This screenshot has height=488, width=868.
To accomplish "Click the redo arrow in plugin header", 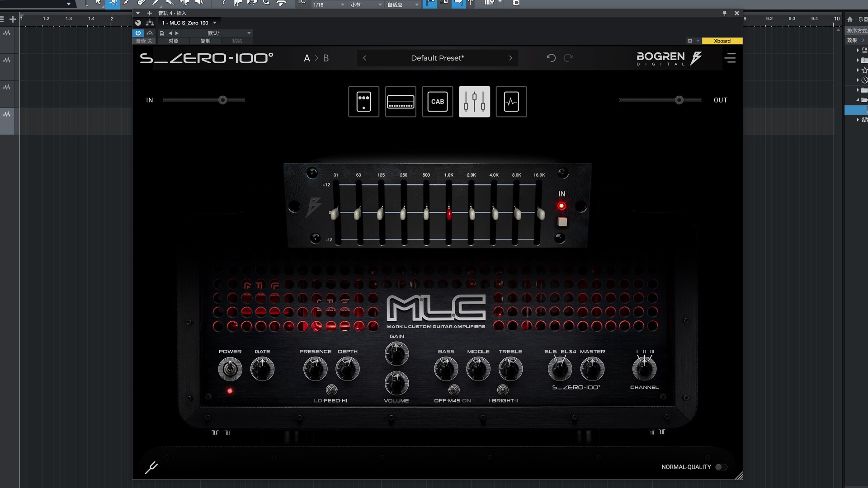I will click(x=568, y=58).
